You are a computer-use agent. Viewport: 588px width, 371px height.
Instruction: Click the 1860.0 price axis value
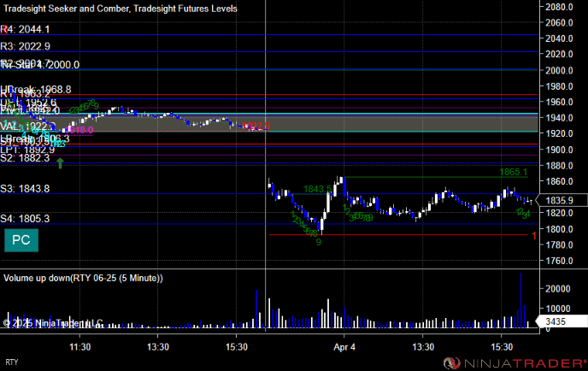(x=559, y=181)
